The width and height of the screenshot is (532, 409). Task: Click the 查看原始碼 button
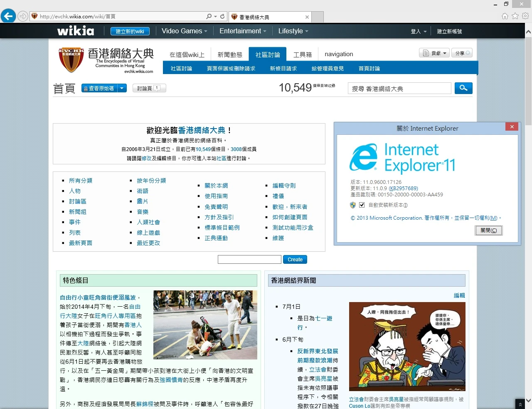click(99, 88)
